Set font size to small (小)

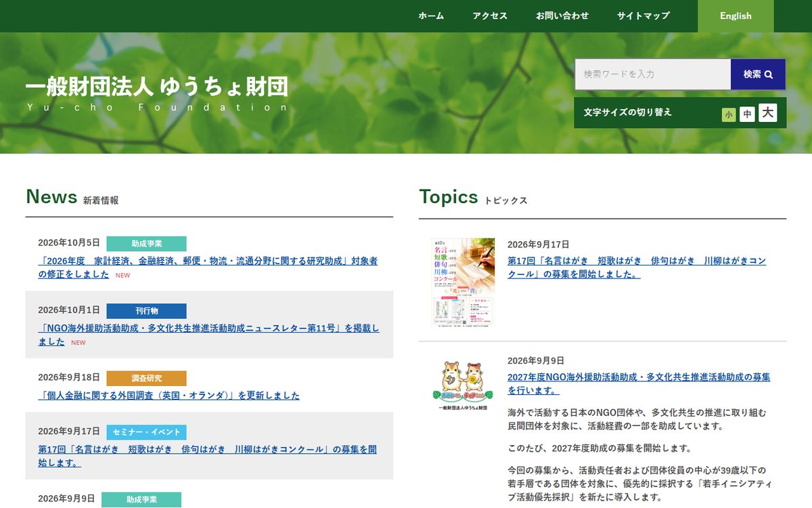click(729, 115)
